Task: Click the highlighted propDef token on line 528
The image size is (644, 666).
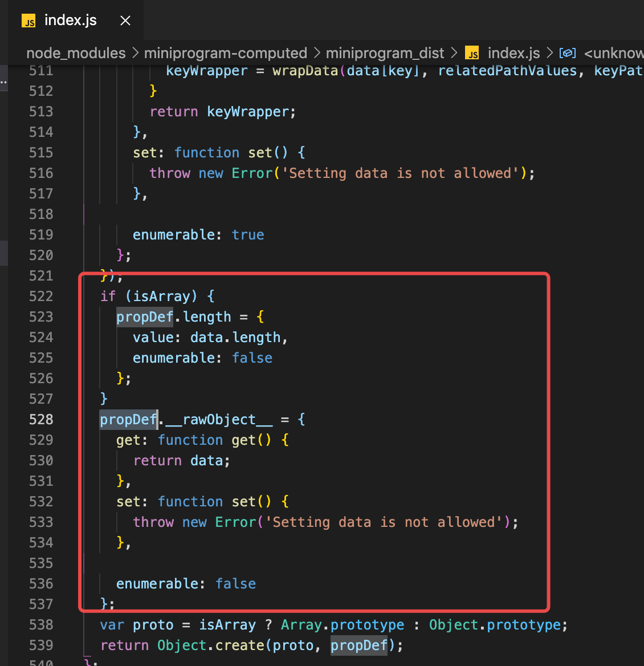Action: tap(128, 419)
